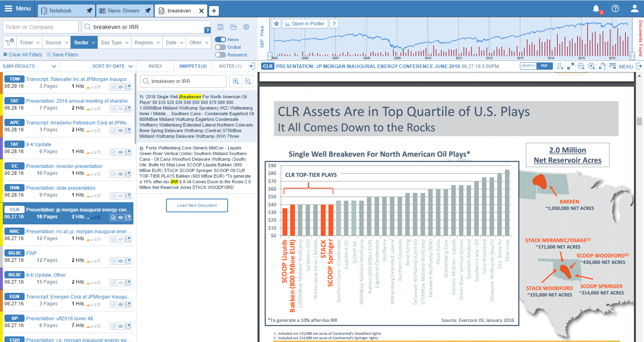
Task: Open the first Breakeven snippet
Action: [197, 116]
